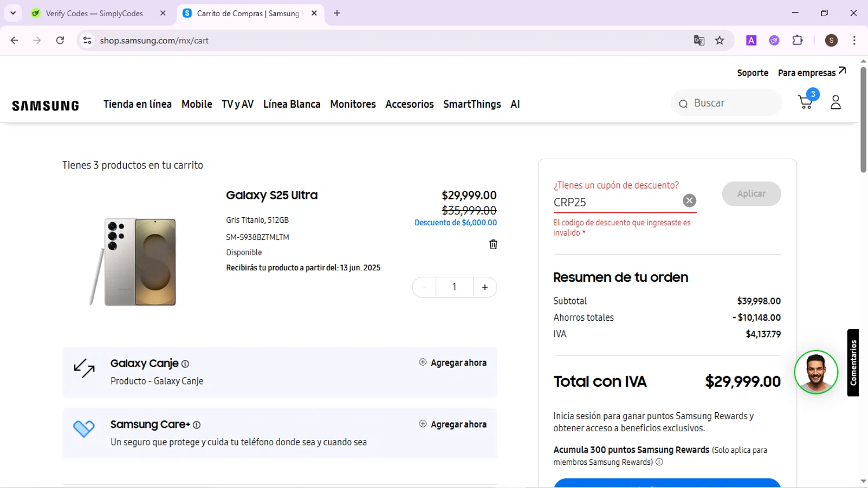868x488 pixels.
Task: Open the Chrome profile avatar
Action: [832, 41]
